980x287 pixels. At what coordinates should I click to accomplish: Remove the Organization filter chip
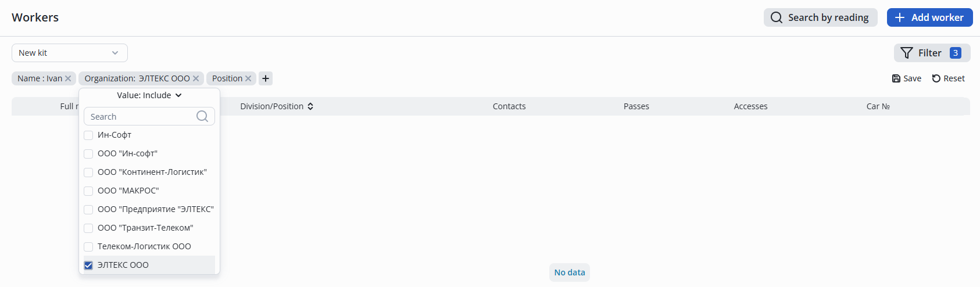point(196,78)
